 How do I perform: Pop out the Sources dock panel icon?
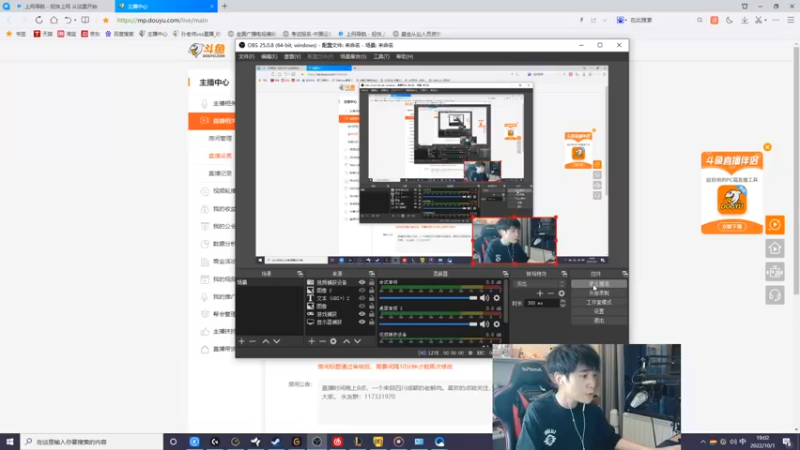point(371,274)
